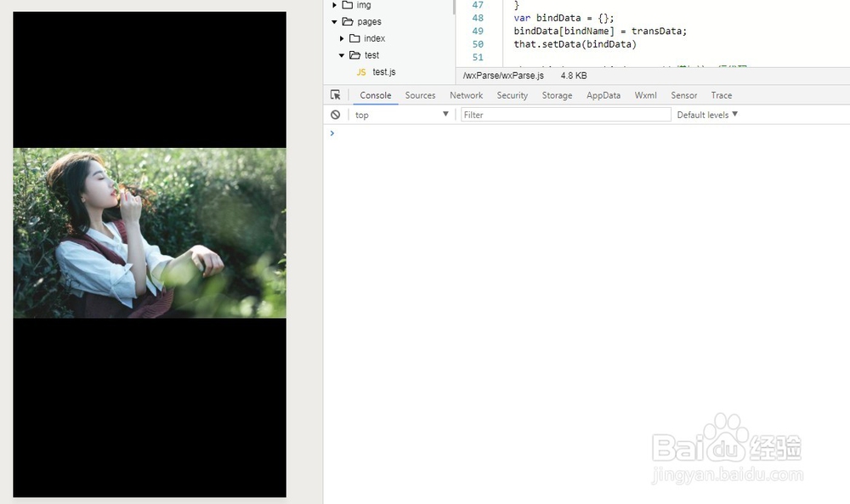Click the test folder icon
850x504 pixels.
click(355, 55)
